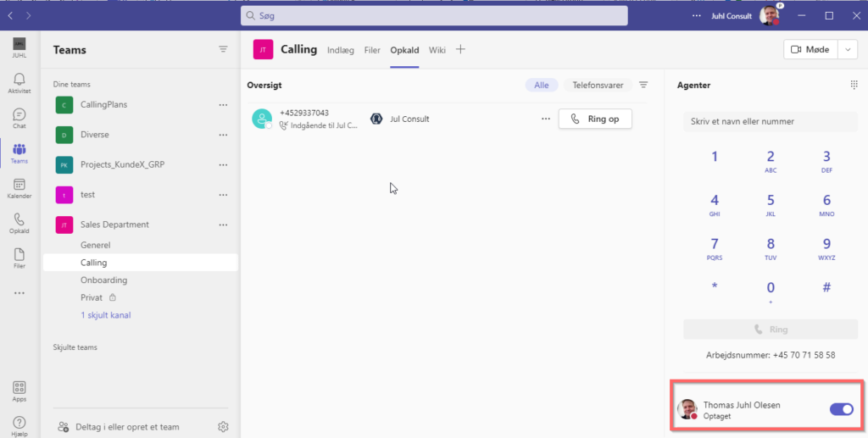Start a meeting with Møde button
The height and width of the screenshot is (438, 868).
point(810,49)
